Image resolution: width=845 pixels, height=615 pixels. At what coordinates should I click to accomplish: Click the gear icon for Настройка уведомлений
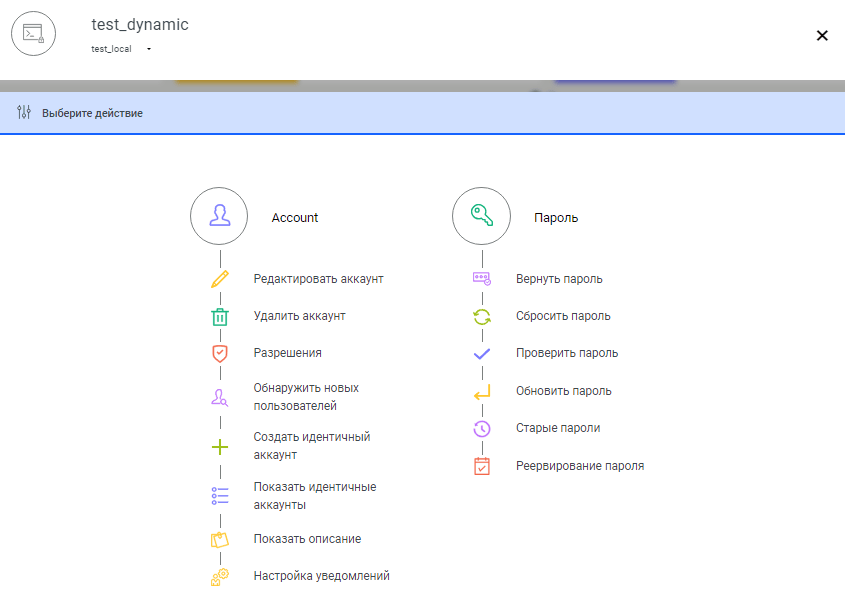220,577
